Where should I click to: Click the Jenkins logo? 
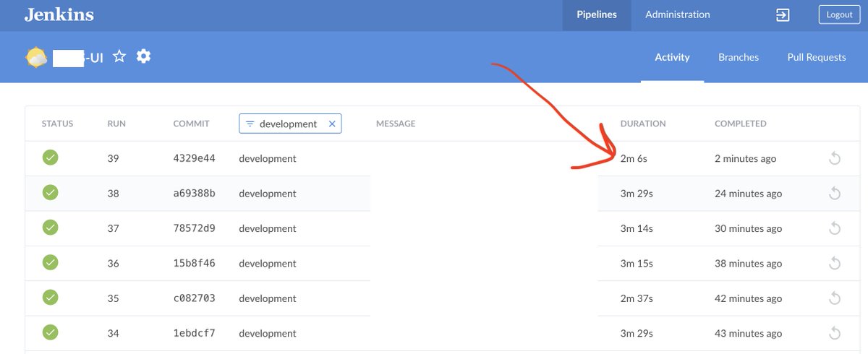pos(59,14)
